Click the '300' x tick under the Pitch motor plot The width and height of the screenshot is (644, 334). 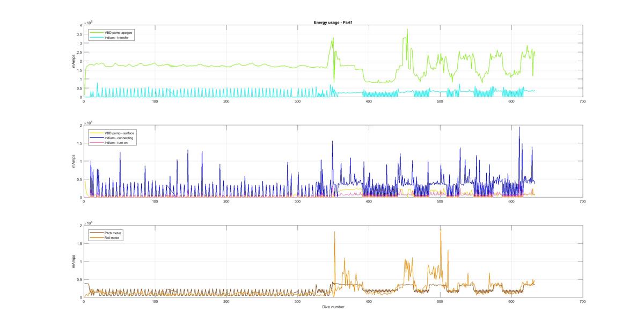pos(297,302)
